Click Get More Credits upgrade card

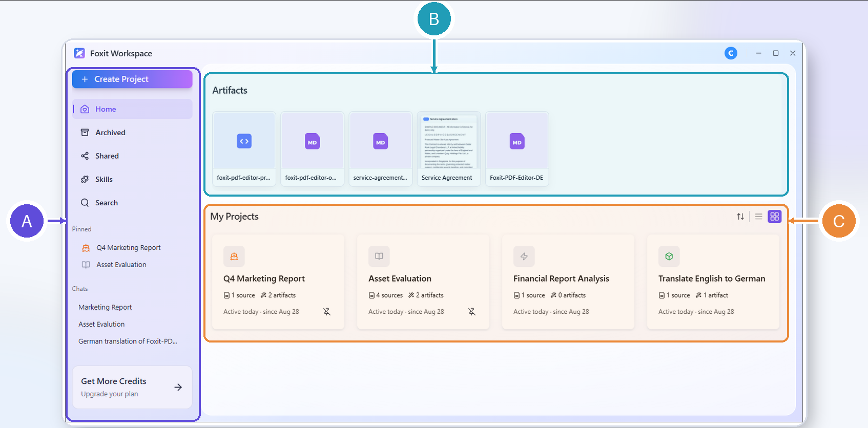tap(132, 387)
